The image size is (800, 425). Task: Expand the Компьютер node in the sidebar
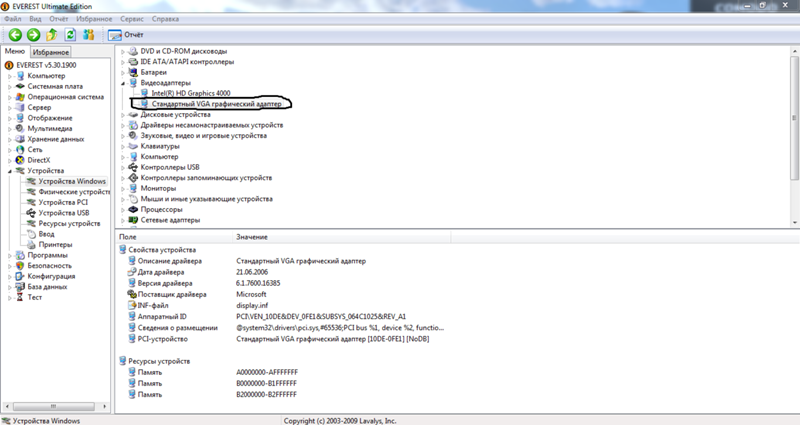[x=9, y=76]
